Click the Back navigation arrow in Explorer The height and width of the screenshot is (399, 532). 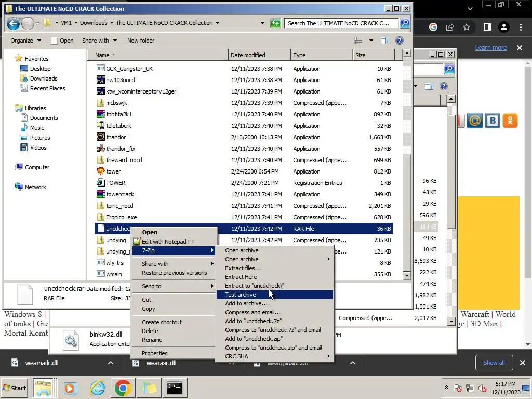[x=13, y=23]
